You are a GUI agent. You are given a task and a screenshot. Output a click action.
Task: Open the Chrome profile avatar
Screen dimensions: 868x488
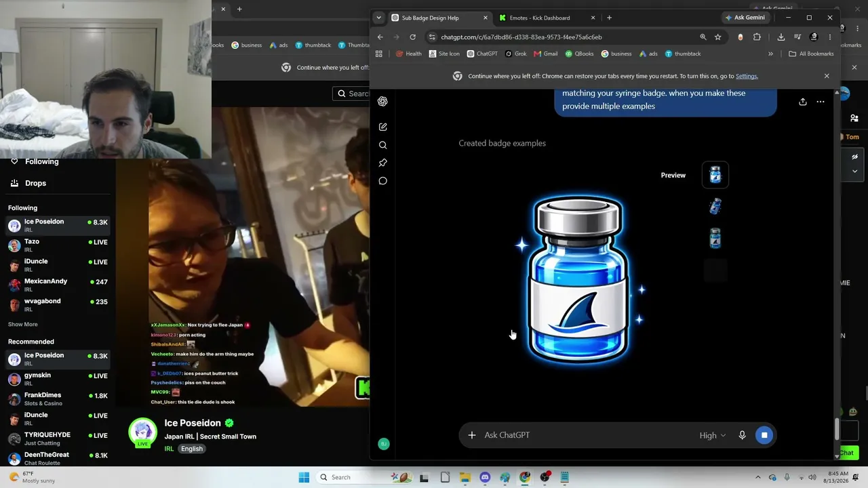coord(814,37)
